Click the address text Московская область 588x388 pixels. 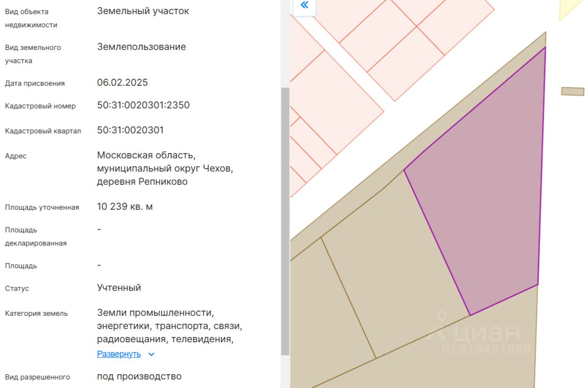click(146, 155)
